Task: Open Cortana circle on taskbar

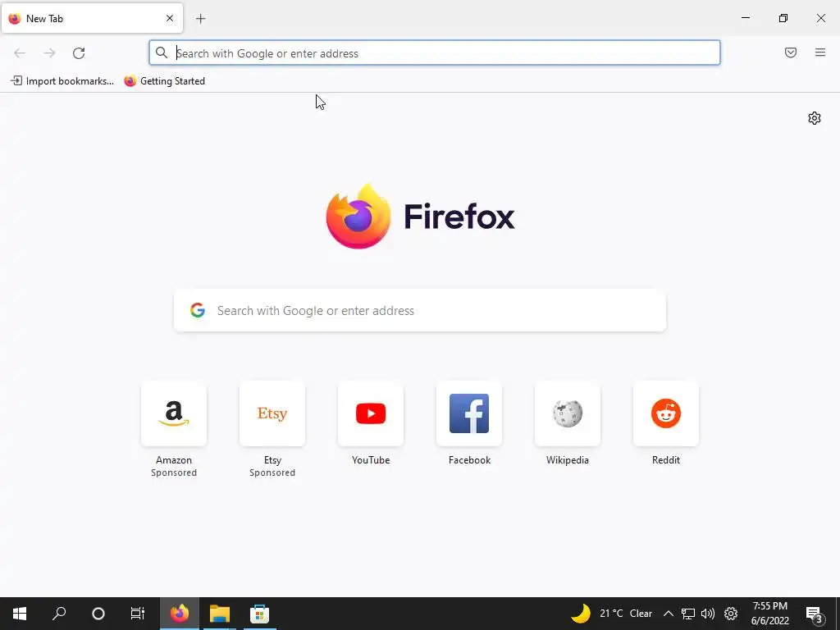Action: coord(98,614)
